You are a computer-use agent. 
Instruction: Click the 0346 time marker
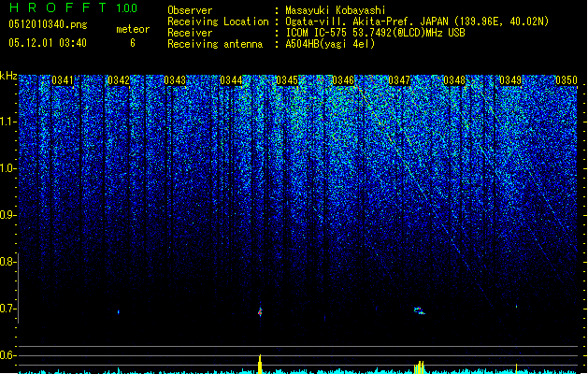click(343, 80)
